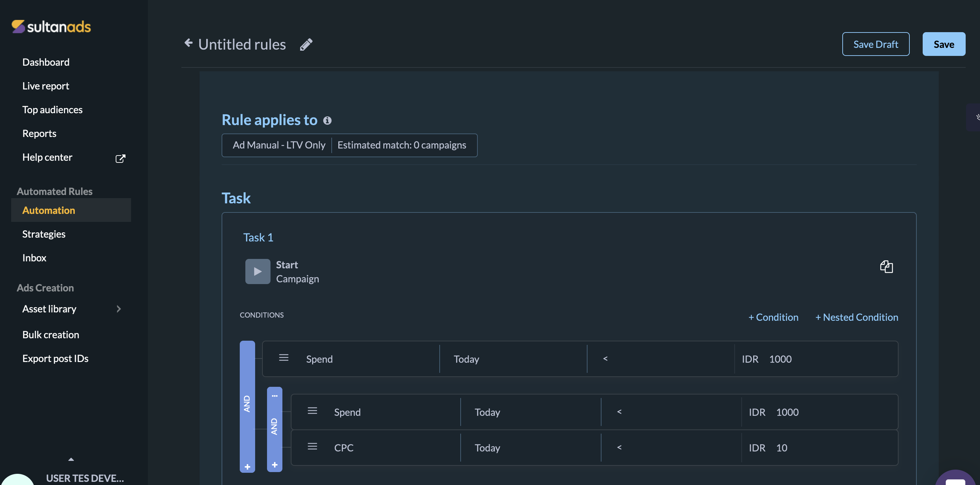Screen dimensions: 980x485
Task: Toggle the nested AND logic operator
Action: coord(275,427)
